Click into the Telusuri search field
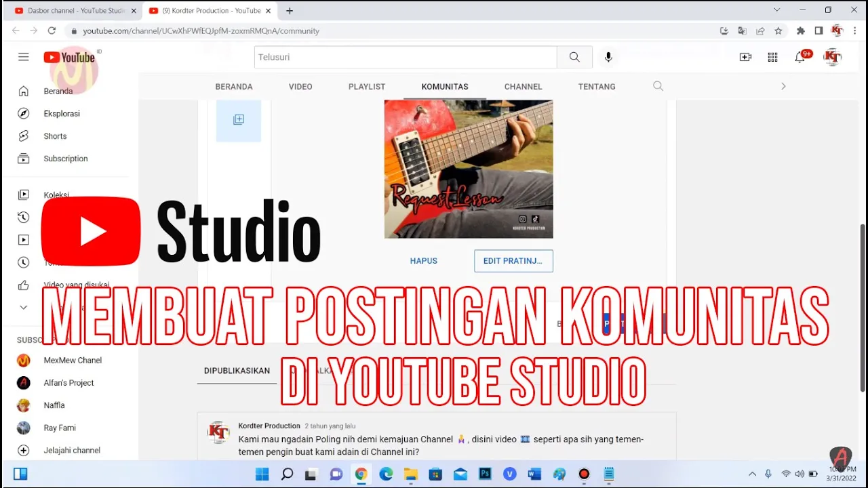 pyautogui.click(x=406, y=57)
